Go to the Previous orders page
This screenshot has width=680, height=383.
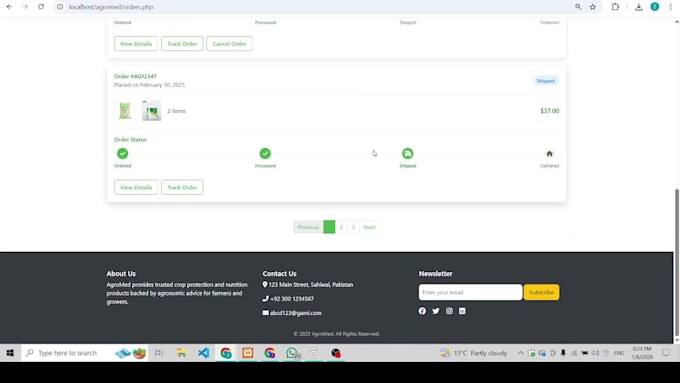pos(308,227)
